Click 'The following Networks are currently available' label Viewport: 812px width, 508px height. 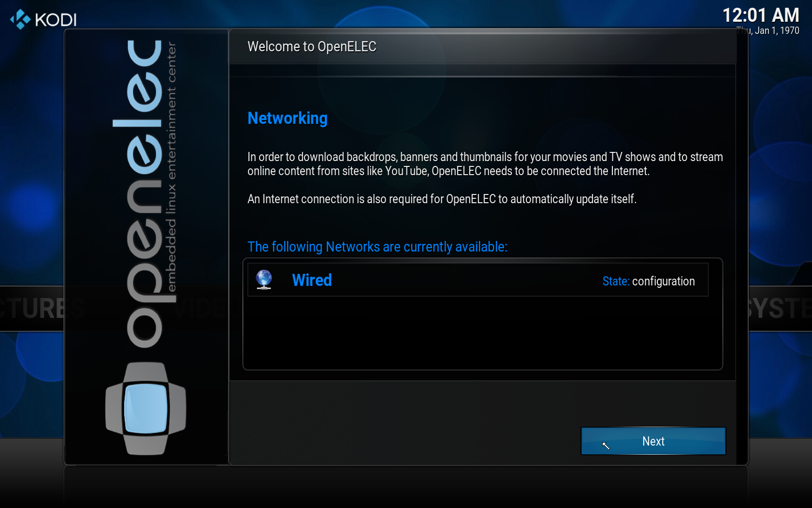(377, 247)
